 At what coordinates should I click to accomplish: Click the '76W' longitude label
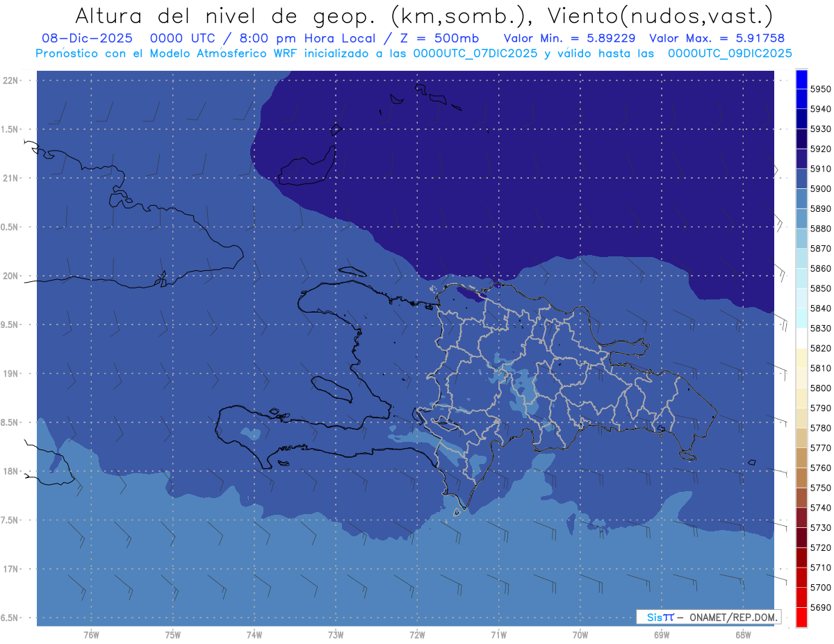click(91, 635)
